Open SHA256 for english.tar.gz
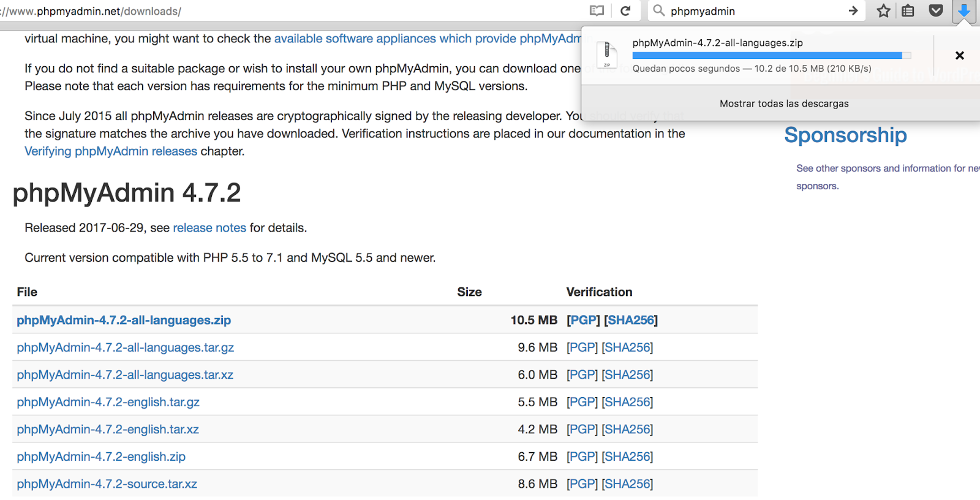The image size is (980, 500). (x=628, y=402)
